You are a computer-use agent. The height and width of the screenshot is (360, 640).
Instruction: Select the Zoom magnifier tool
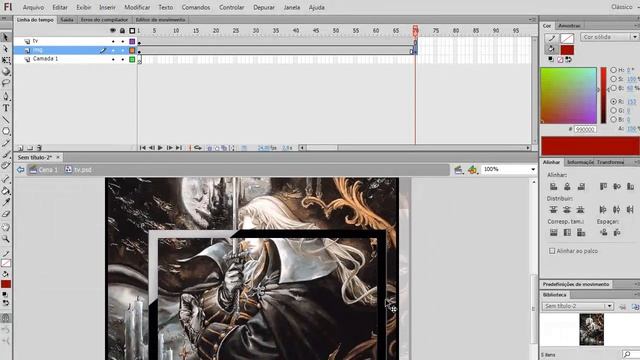[x=6, y=238]
